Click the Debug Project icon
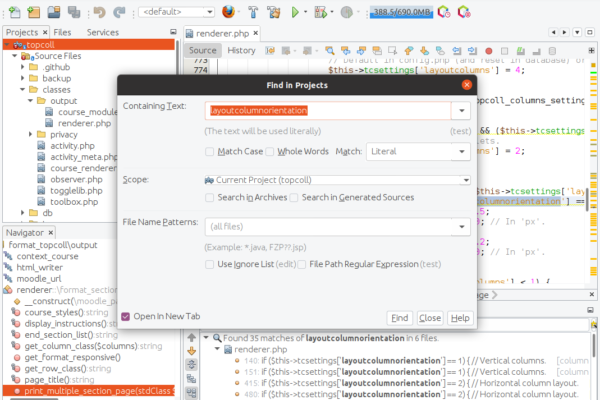The height and width of the screenshot is (400, 600). pyautogui.click(x=321, y=12)
